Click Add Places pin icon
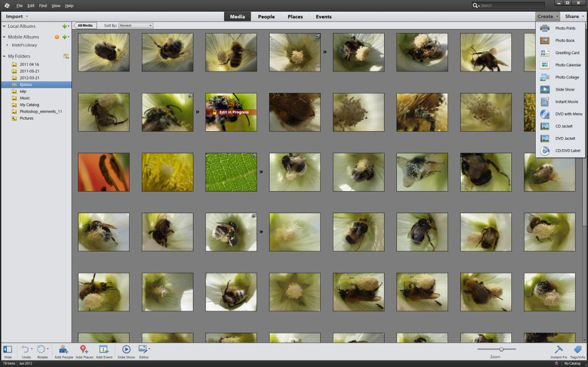The height and width of the screenshot is (367, 588). (84, 352)
